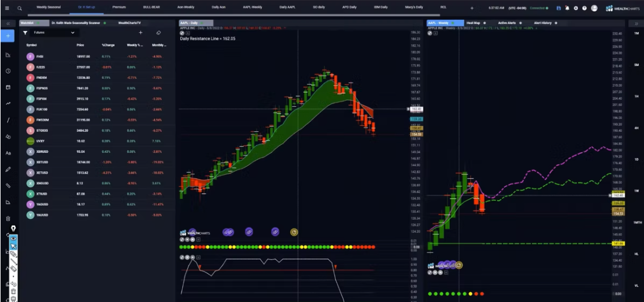Screen dimensions: 644x302
Task: Add new workspace tab with plus
Action: [471, 8]
